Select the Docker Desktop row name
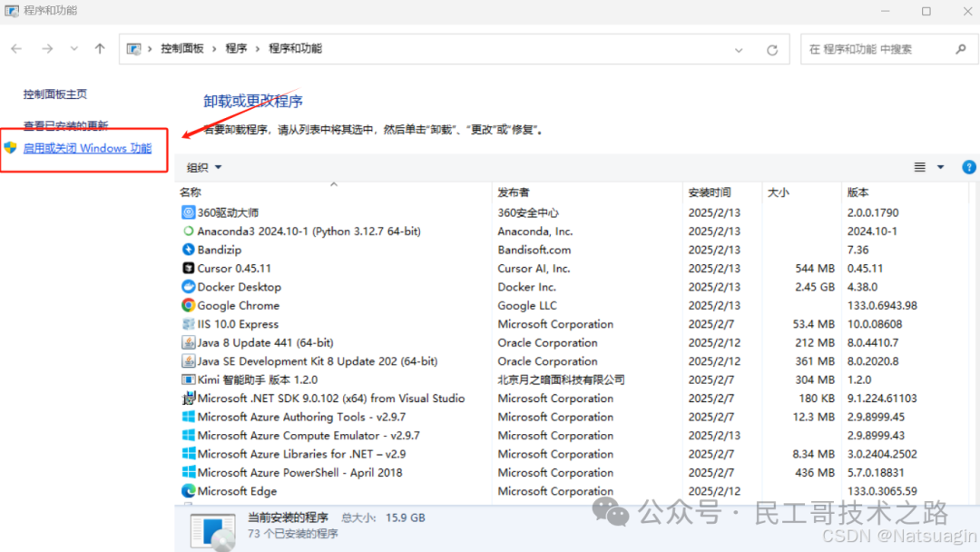The width and height of the screenshot is (980, 552). pos(240,287)
